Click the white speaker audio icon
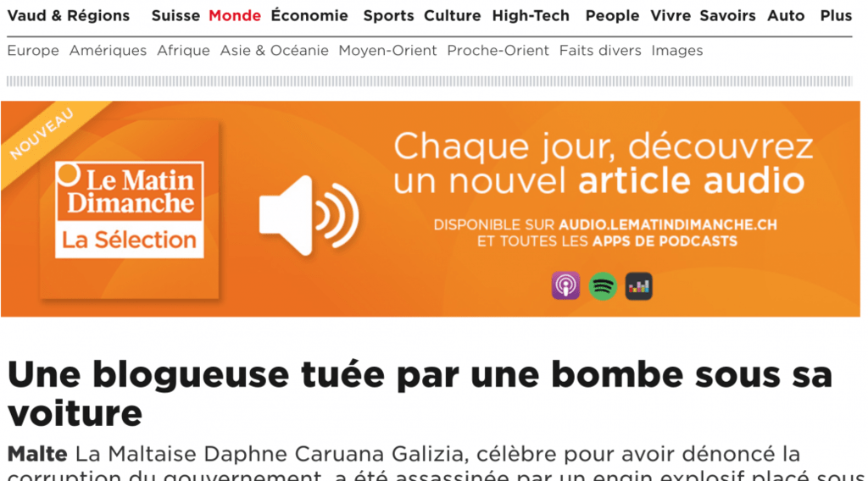 click(x=309, y=216)
